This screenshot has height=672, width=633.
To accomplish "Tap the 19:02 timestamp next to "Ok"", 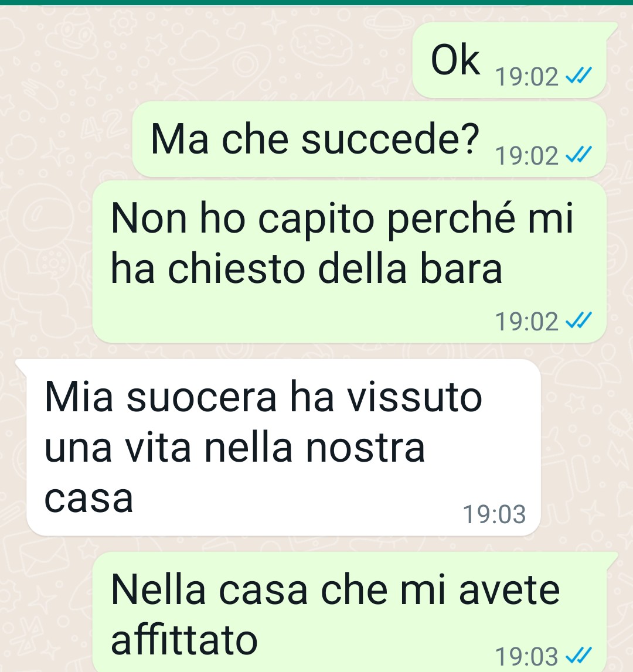I will 527,77.
